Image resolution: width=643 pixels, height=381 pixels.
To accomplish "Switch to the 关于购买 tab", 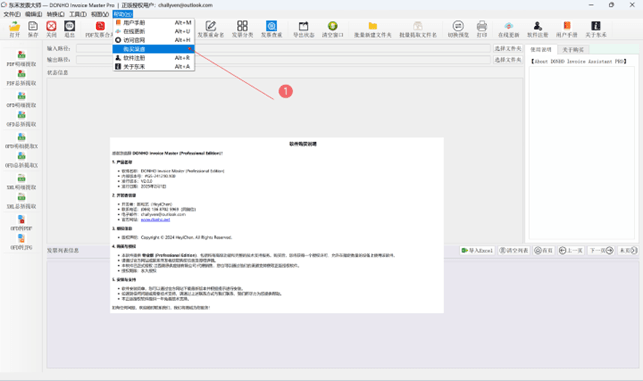I will [x=573, y=50].
